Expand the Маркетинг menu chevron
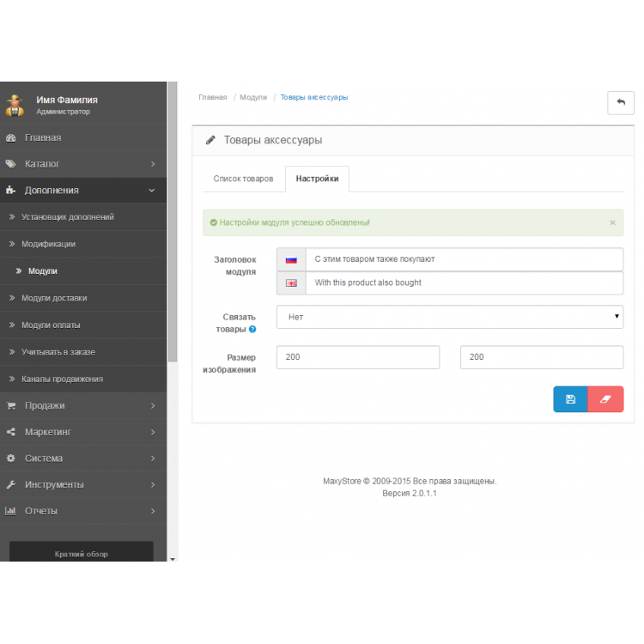Screen dimensions: 644x644 (153, 432)
